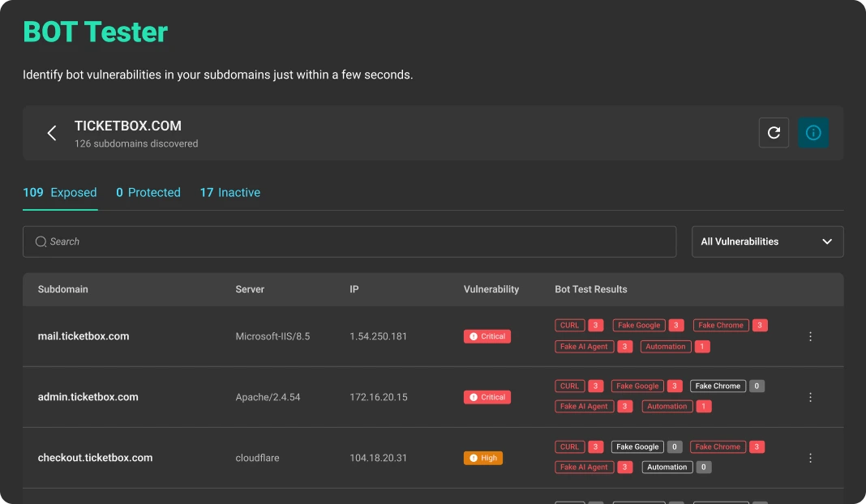Viewport: 866px width, 504px height.
Task: Click the Subdomain column header
Action: (x=63, y=289)
